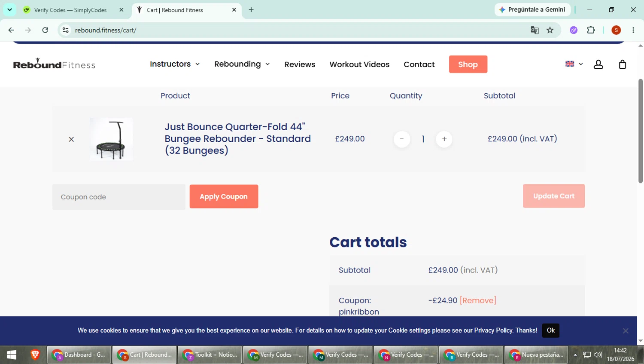This screenshot has height=364, width=644.
Task: Click the Subtotal column header
Action: [x=499, y=96]
